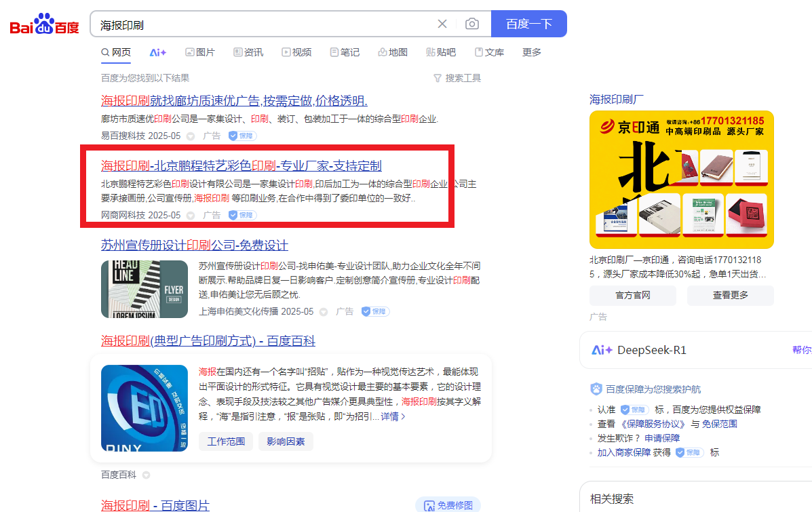812x512 pixels.
Task: Expand arrow beside 上海申佑美文化传播 2025-05
Action: coord(324,312)
